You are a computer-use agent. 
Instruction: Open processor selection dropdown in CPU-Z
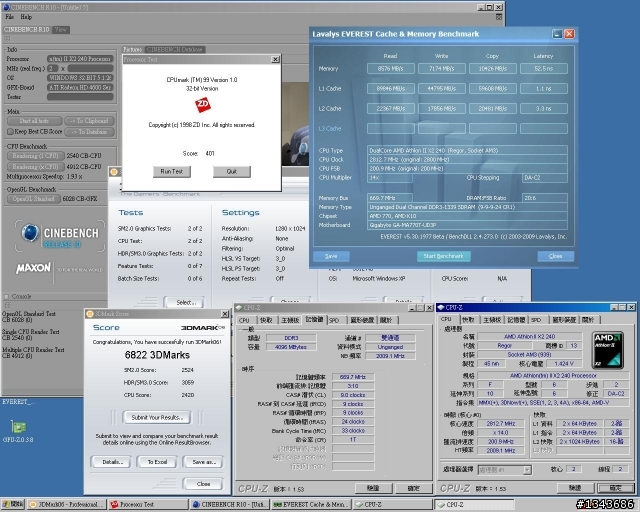pos(527,470)
